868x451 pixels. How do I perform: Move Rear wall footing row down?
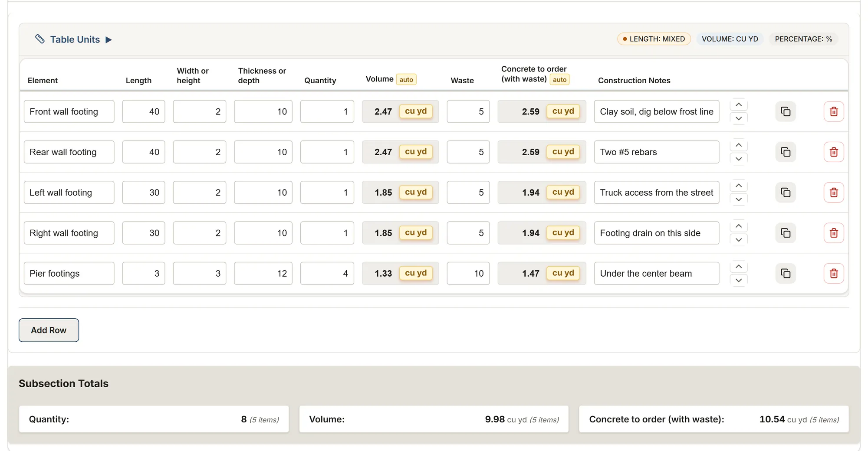pos(739,159)
